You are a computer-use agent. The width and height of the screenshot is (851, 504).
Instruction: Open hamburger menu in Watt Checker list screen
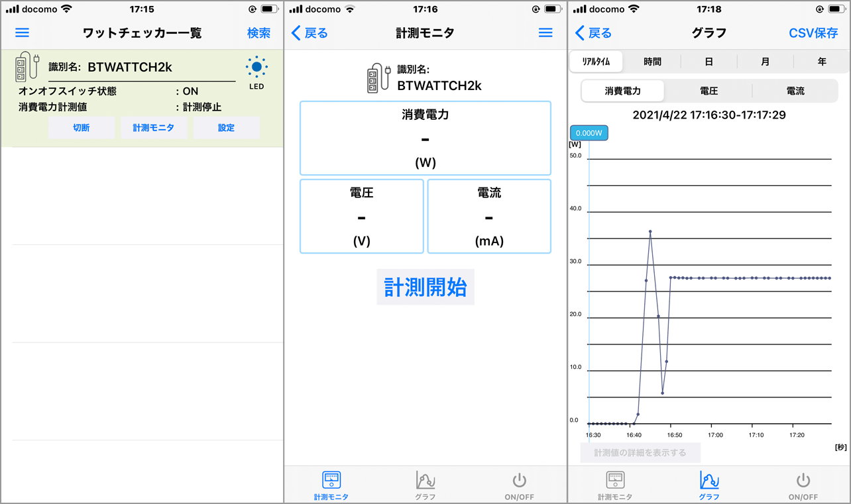(x=22, y=33)
